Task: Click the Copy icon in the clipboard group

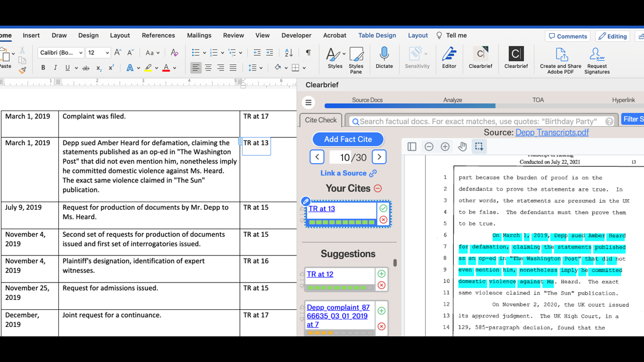Action: (x=22, y=60)
